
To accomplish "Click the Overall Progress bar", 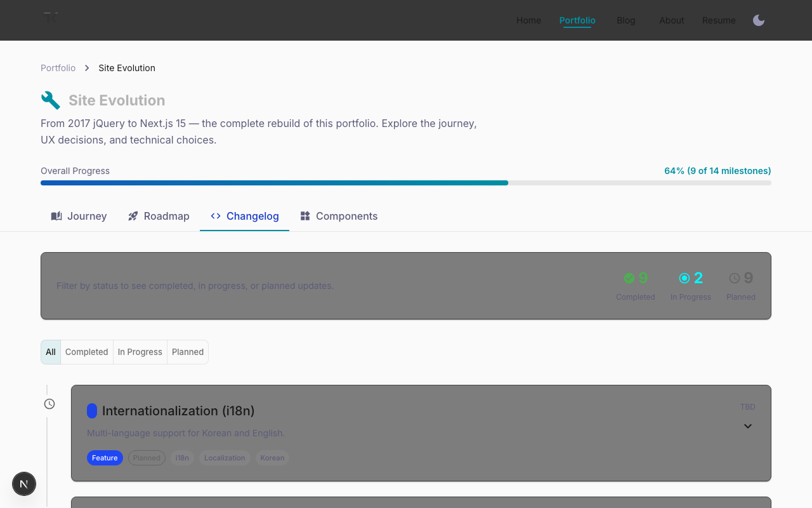I will (406, 183).
